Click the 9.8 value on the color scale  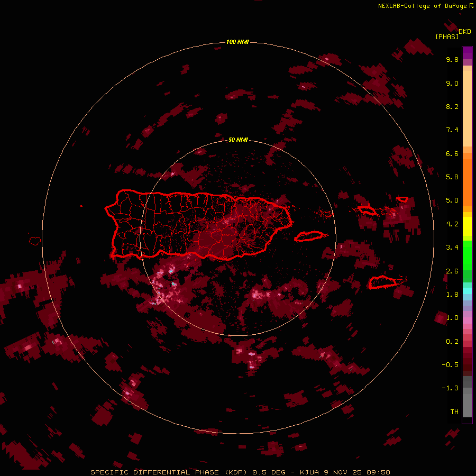pyautogui.click(x=452, y=59)
